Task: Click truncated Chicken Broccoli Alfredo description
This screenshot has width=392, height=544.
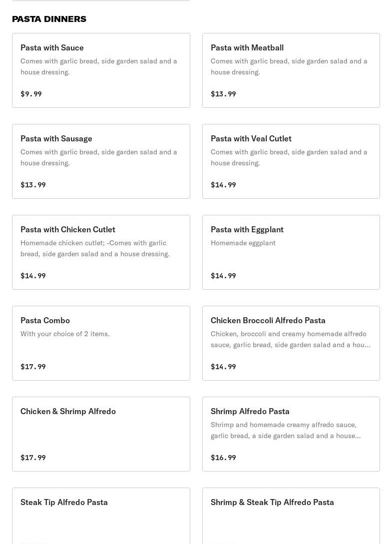Action: click(x=290, y=339)
